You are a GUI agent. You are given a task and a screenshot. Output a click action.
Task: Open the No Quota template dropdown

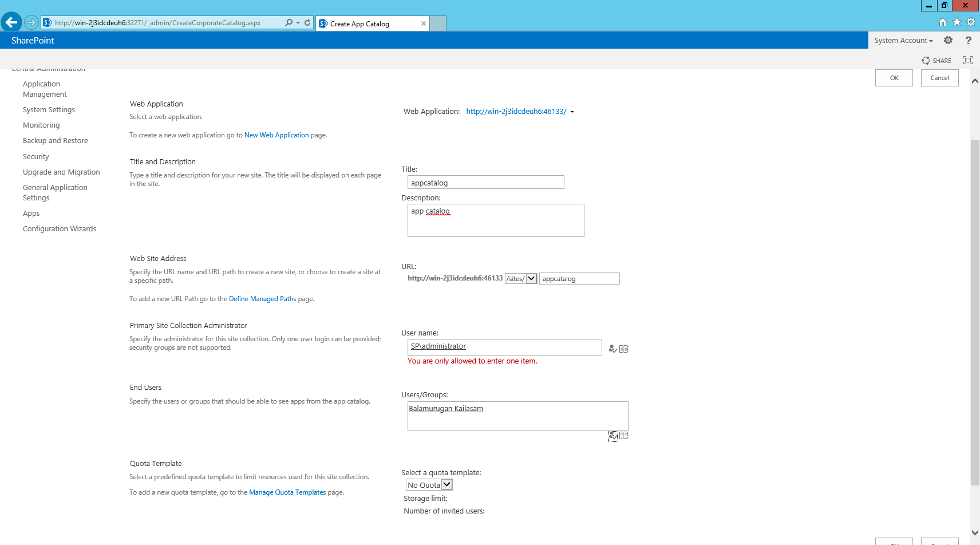[x=447, y=485]
